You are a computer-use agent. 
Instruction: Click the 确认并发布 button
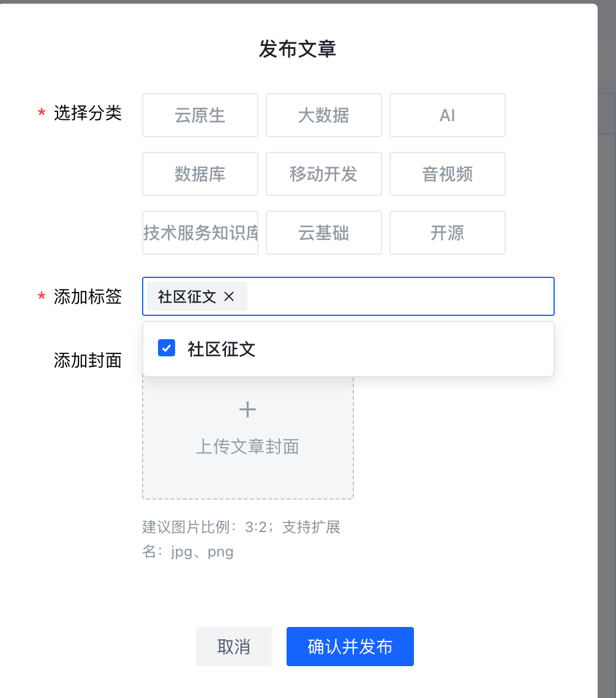350,647
